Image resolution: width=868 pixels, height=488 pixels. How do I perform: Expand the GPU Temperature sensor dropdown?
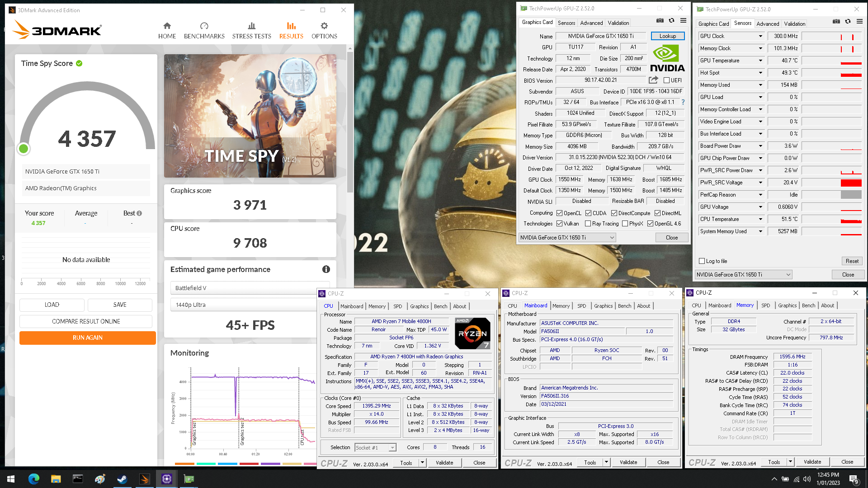click(760, 61)
